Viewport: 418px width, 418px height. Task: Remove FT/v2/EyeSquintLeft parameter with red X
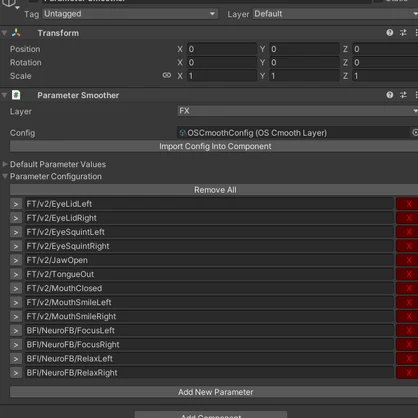[x=407, y=232]
